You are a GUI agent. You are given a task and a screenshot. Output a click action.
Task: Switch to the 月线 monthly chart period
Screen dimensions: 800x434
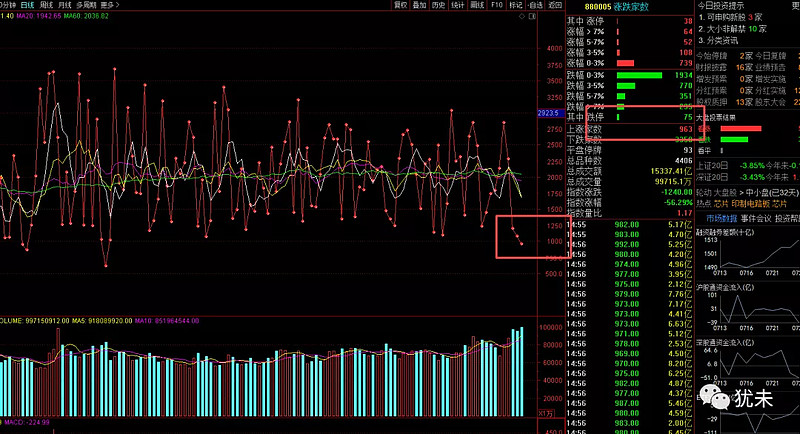65,5
